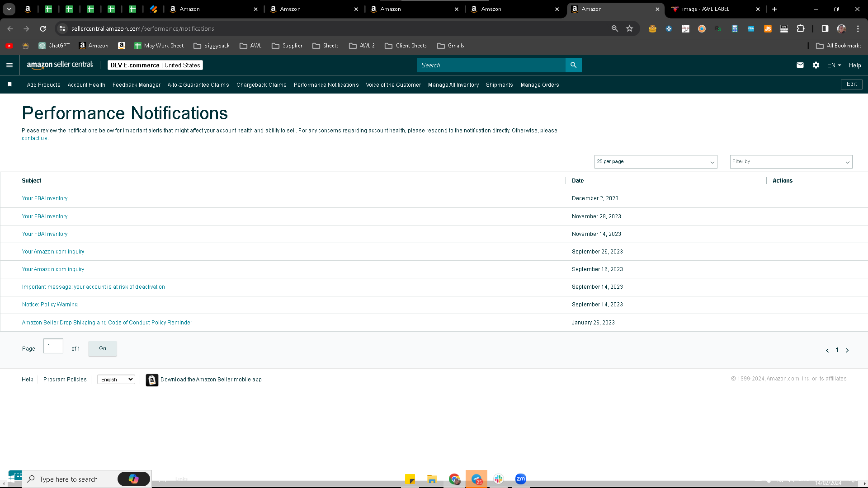Image resolution: width=868 pixels, height=488 pixels.
Task: Go to next page with right chevron
Action: click(x=847, y=350)
